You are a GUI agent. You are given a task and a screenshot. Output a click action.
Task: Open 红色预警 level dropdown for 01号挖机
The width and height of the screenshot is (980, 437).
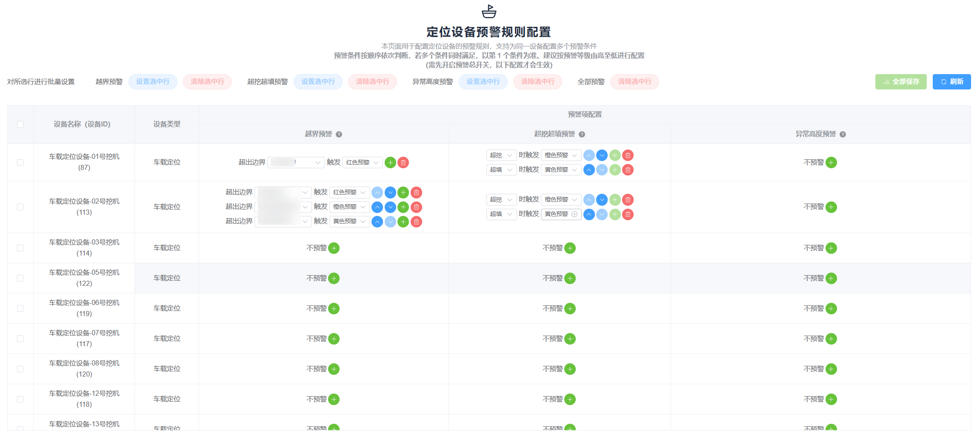click(x=362, y=163)
